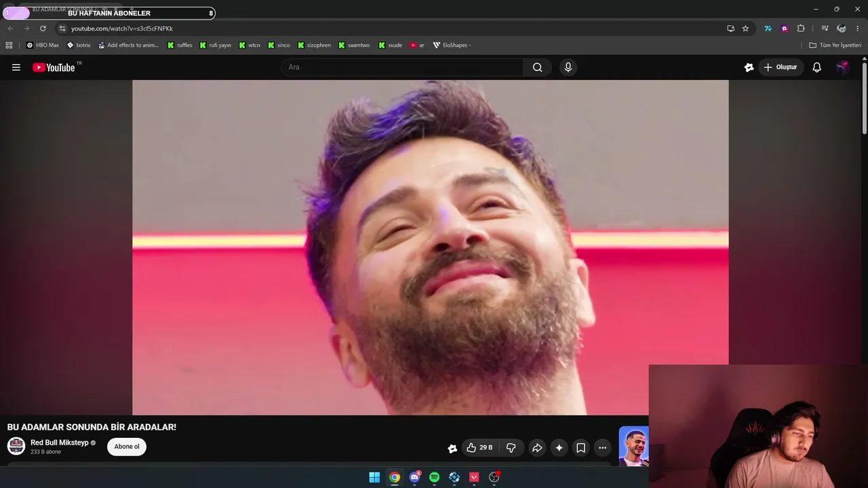868x488 pixels.
Task: Click the badge icon beside Oluştur
Action: click(749, 67)
